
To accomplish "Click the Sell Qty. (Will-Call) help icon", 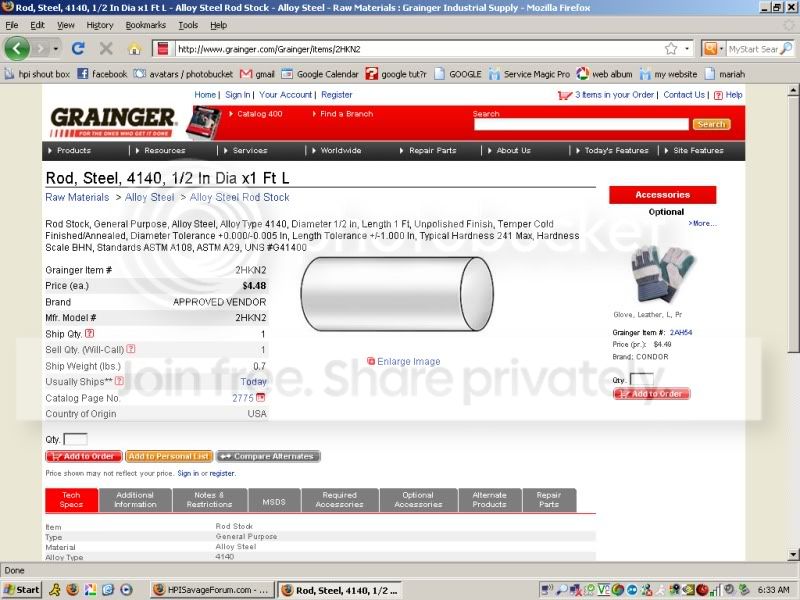I will [x=131, y=349].
